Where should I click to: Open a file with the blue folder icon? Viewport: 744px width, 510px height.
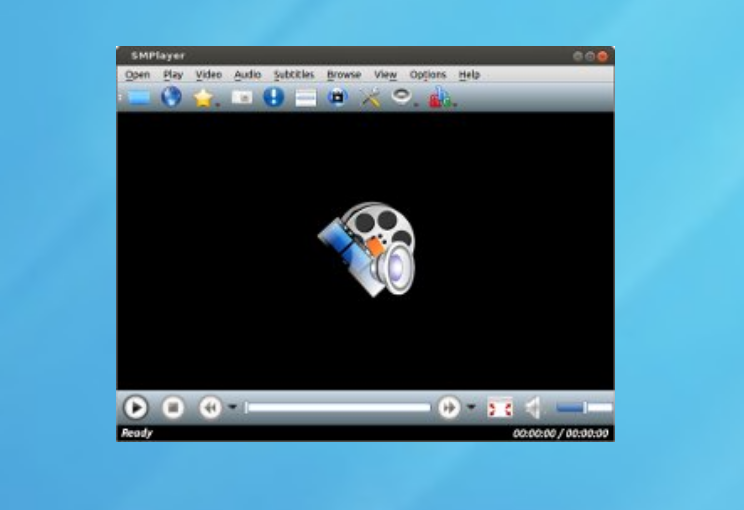click(139, 98)
